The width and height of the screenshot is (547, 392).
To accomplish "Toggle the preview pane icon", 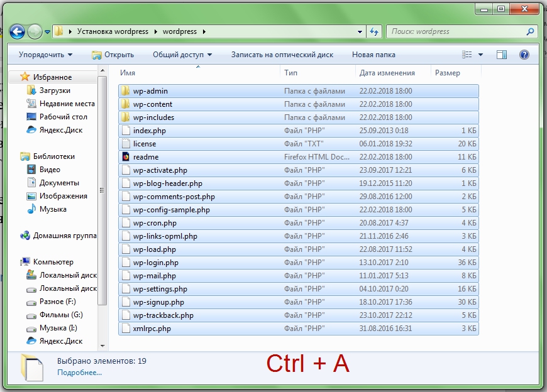I will pos(502,55).
